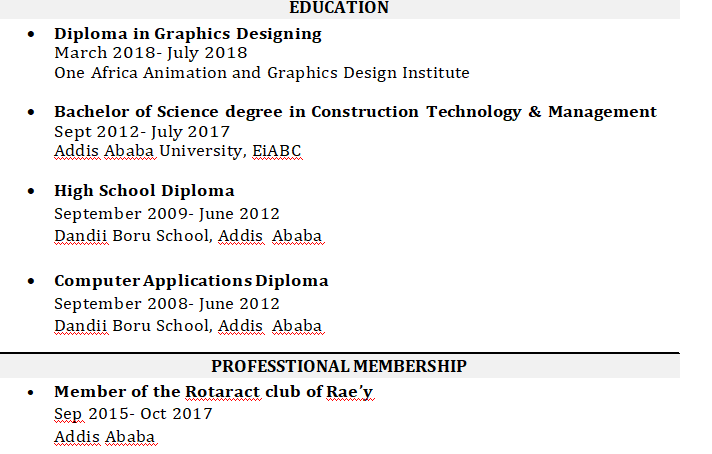Click Dandii Boru School under High School Diploma

(132, 236)
